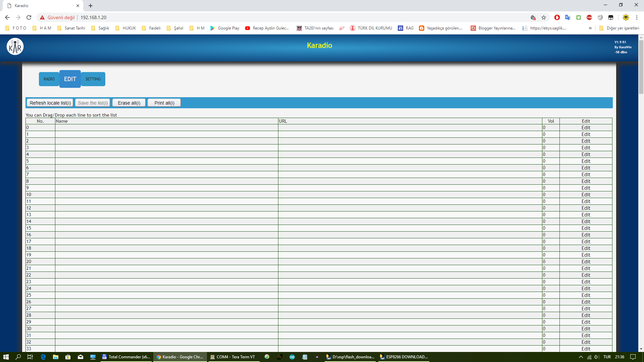Click the Karadio KAR antenna logo
This screenshot has height=362, width=644.
15,47
